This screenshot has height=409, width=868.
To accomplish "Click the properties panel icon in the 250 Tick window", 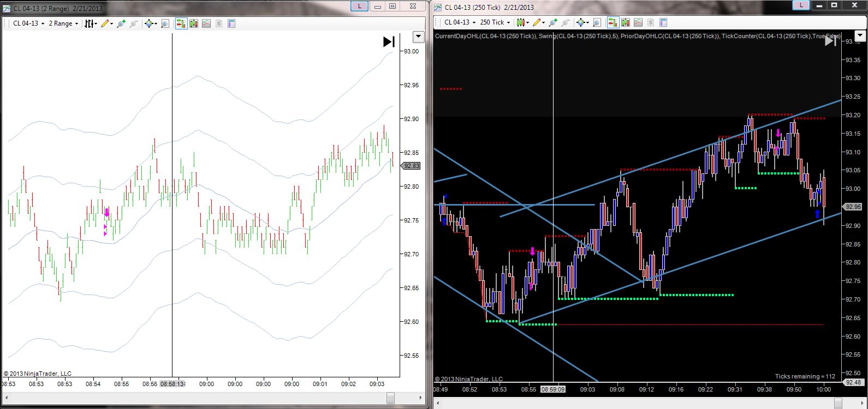I will (x=663, y=22).
